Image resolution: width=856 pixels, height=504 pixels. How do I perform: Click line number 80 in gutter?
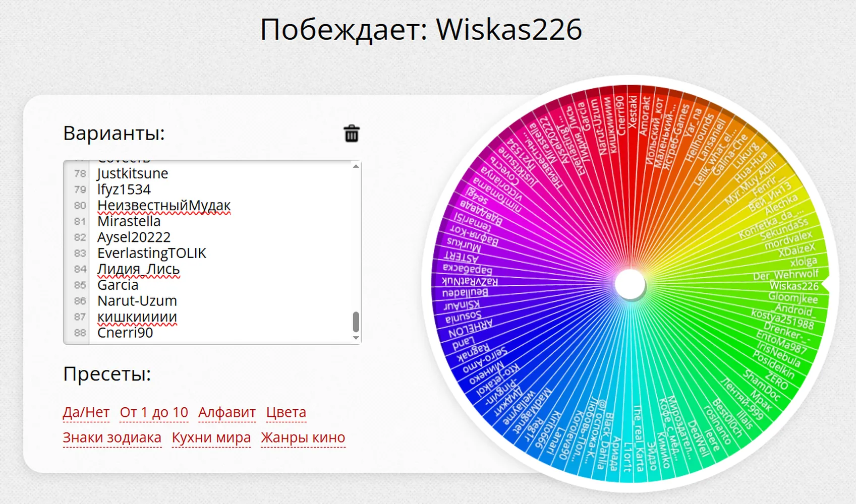80,206
